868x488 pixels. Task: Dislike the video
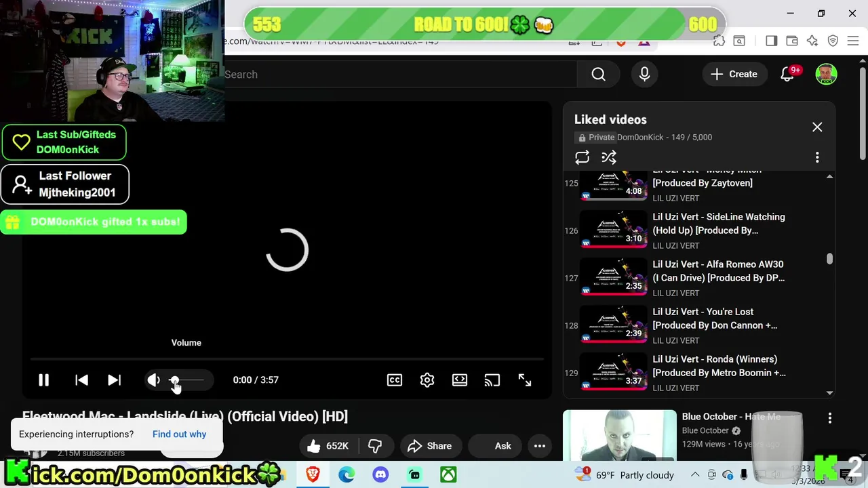[x=375, y=446]
